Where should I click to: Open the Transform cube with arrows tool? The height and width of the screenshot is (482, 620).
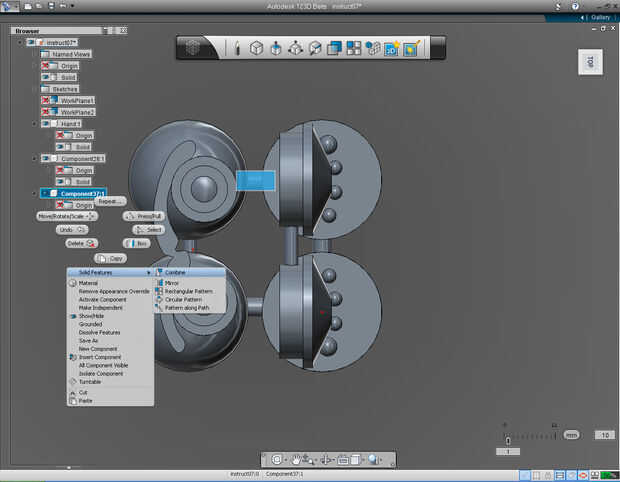[295, 48]
